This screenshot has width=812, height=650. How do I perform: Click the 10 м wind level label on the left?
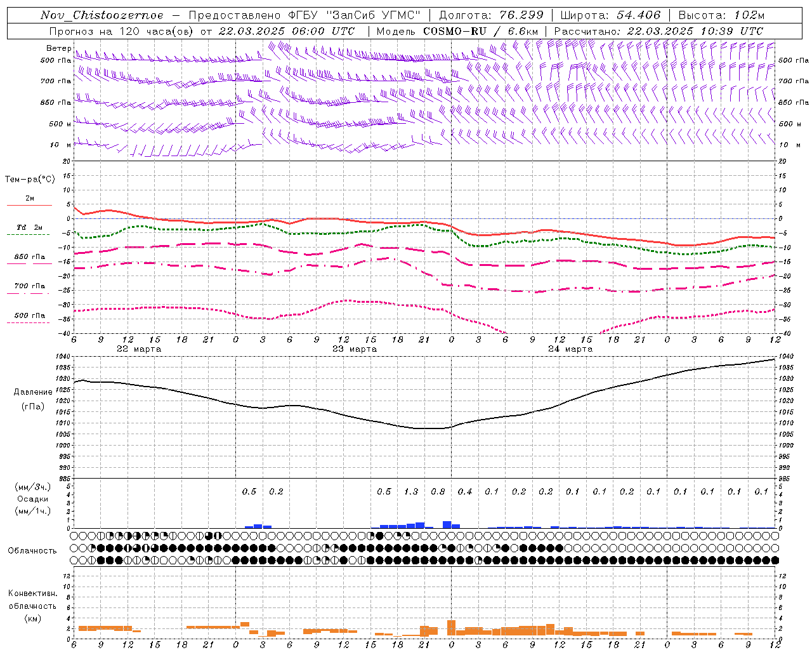(61, 145)
